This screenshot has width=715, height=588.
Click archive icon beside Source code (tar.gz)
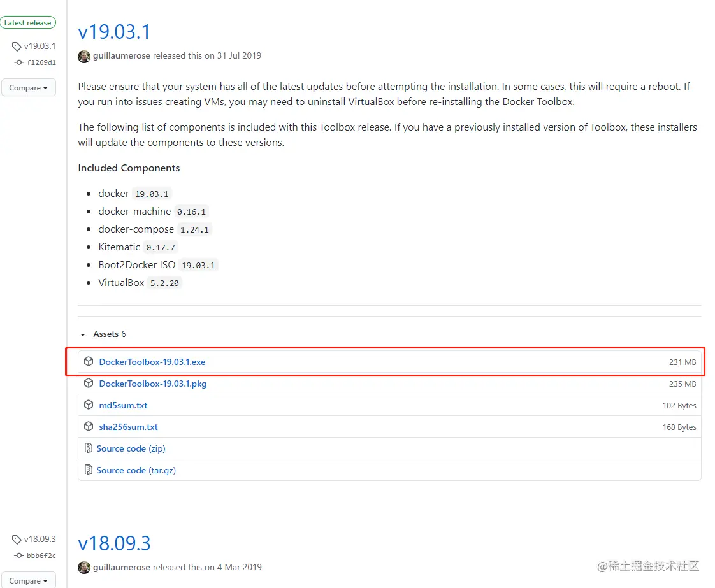(x=89, y=470)
